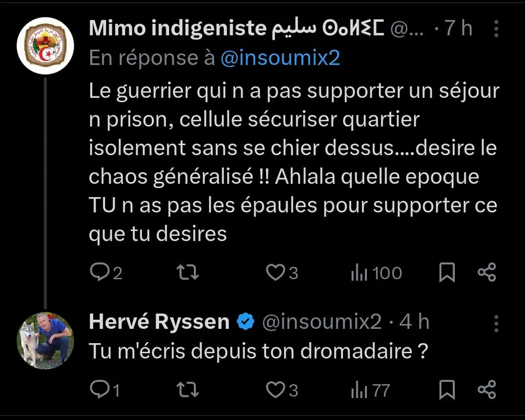Viewport: 525px width, 420px height.
Task: Like Hervé Ryssen's tweet
Action: (x=281, y=390)
